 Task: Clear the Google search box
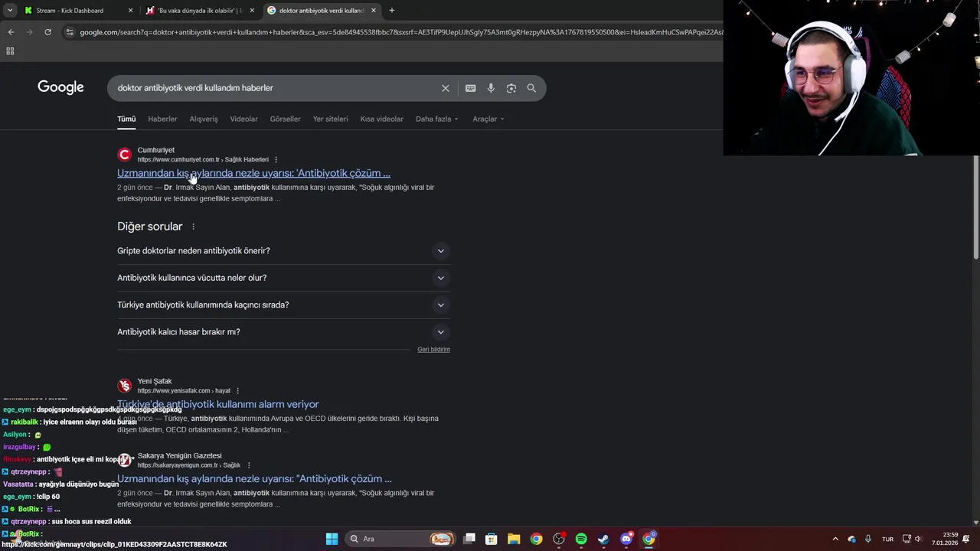pos(446,88)
